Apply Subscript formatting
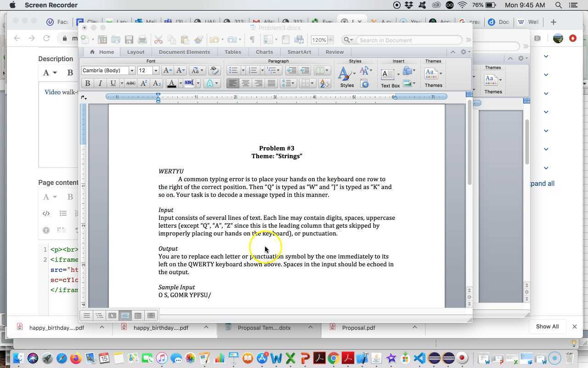 pos(157,83)
